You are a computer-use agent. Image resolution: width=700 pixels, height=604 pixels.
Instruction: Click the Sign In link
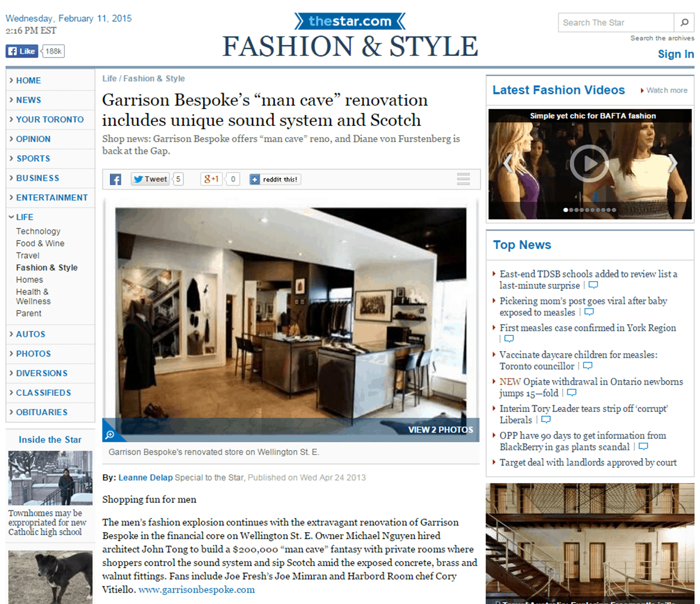pos(676,54)
